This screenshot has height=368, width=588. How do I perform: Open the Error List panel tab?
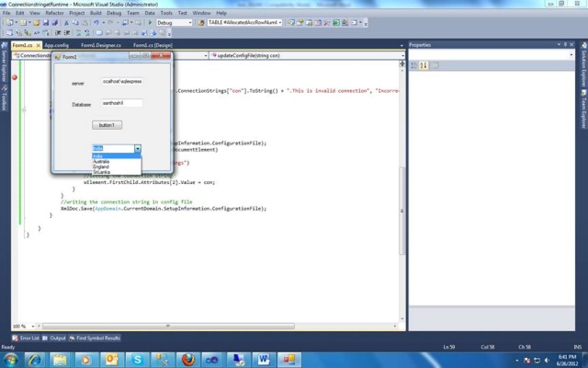click(x=26, y=338)
